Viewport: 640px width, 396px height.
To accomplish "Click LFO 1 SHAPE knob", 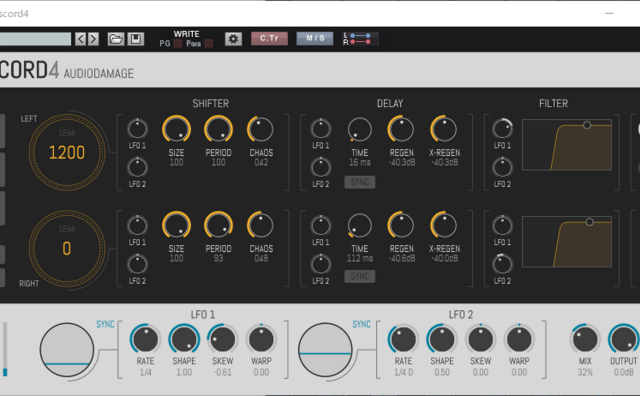I will click(x=184, y=339).
